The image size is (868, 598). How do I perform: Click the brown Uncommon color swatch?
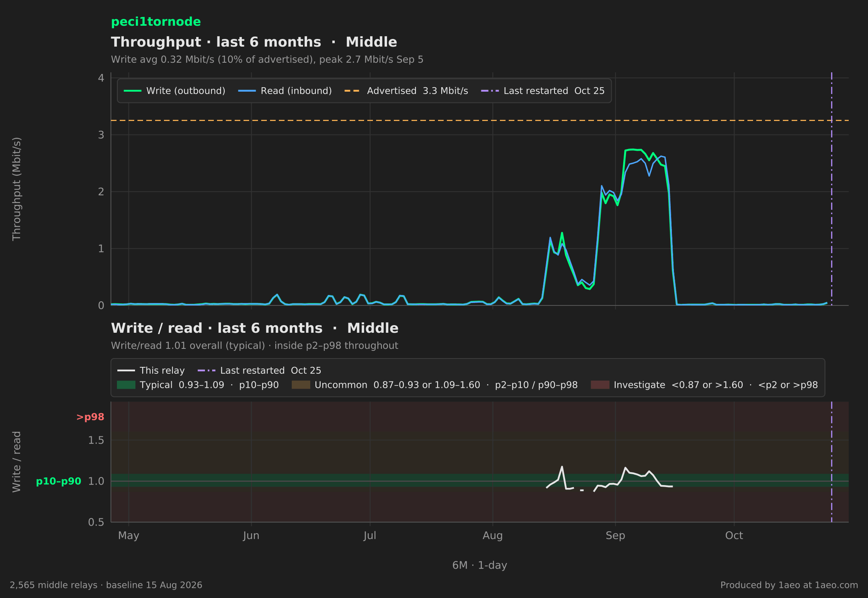tap(301, 385)
